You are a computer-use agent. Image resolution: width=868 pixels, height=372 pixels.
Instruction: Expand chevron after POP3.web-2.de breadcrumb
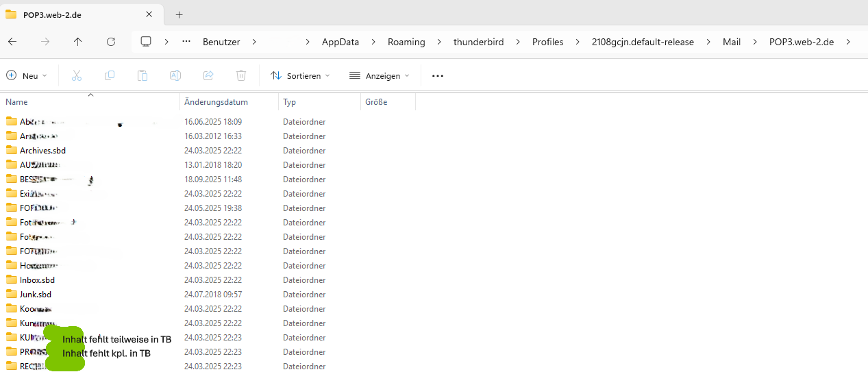(848, 42)
